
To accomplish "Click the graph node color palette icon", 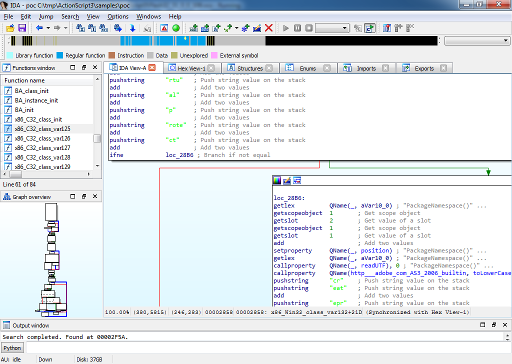I will coord(277,181).
